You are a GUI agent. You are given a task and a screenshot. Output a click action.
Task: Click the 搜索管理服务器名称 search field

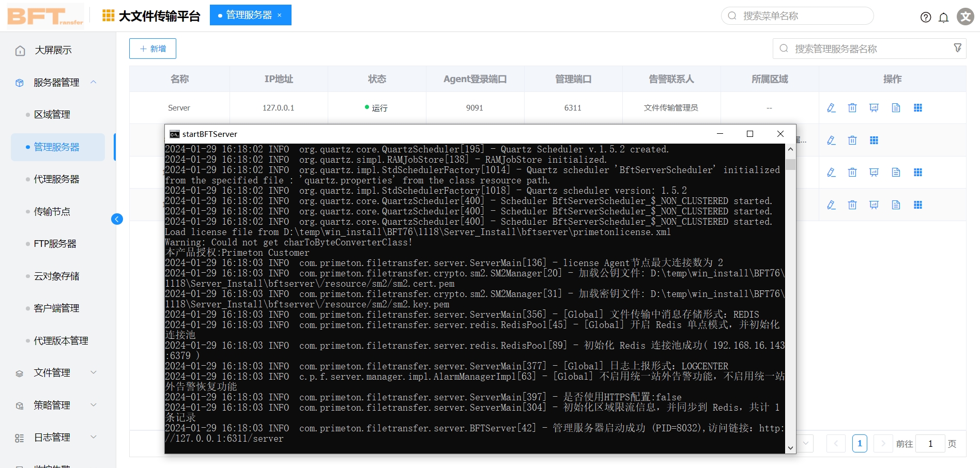[863, 49]
